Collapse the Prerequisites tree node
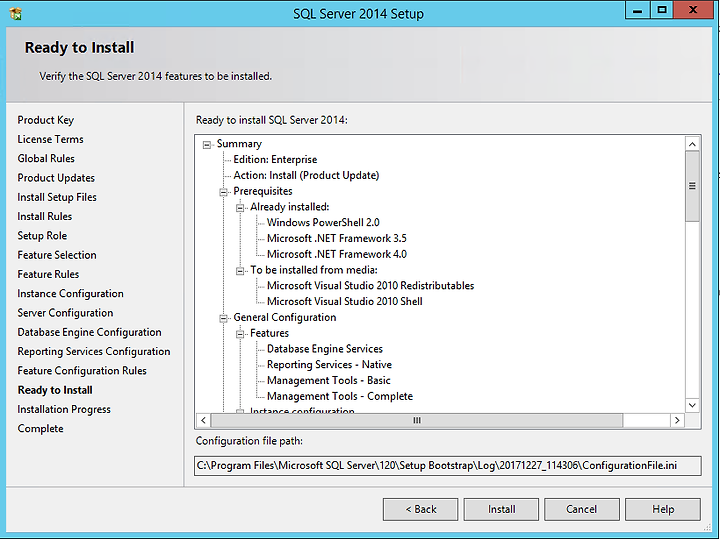The width and height of the screenshot is (720, 540). click(x=224, y=192)
